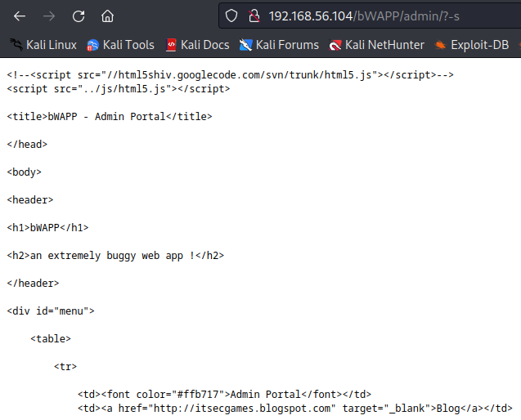Click the 'an extremely buggy web app' line
The image size is (521, 420).
click(115, 256)
